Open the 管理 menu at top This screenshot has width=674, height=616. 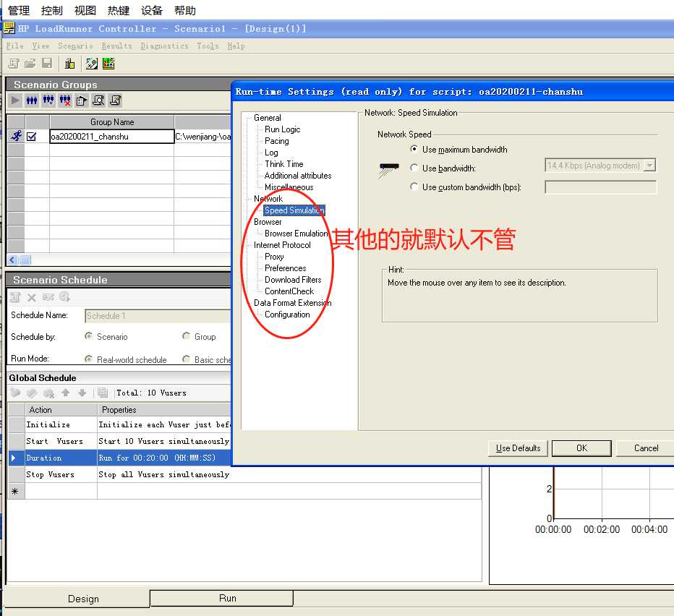(19, 10)
